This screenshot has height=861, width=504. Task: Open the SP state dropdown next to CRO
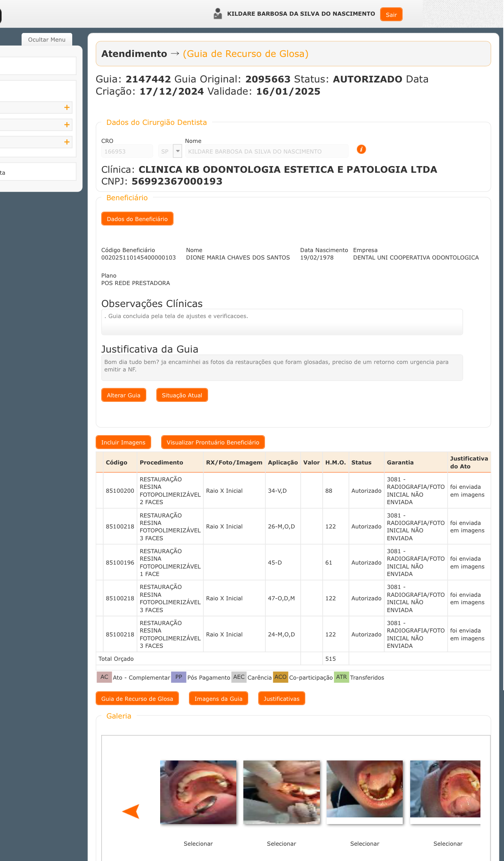177,151
